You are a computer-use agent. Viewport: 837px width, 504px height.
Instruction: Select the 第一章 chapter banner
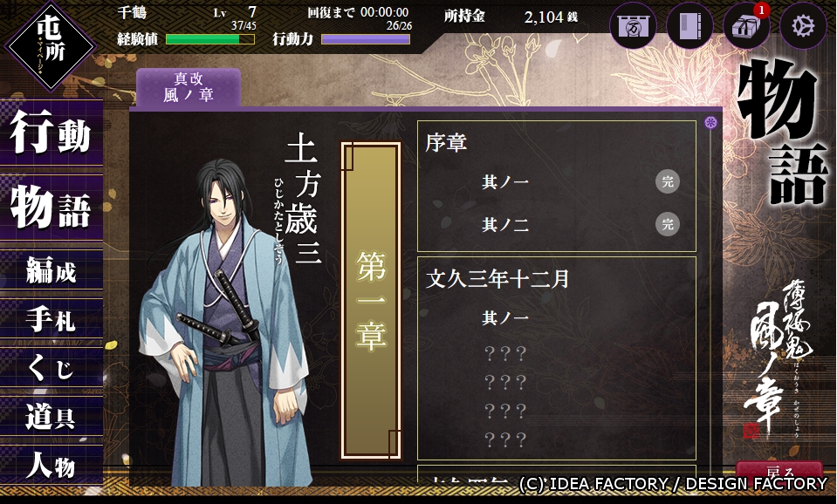coord(371,300)
